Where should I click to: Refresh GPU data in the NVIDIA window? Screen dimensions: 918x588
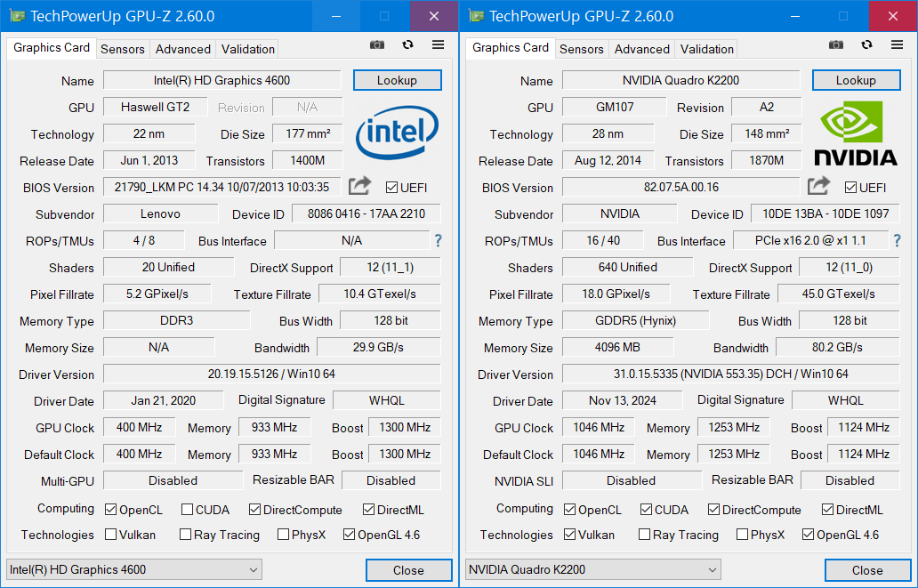866,44
